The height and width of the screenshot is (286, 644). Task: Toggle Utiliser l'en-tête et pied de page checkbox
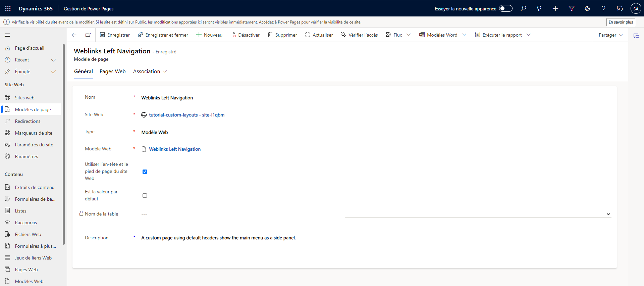tap(145, 172)
